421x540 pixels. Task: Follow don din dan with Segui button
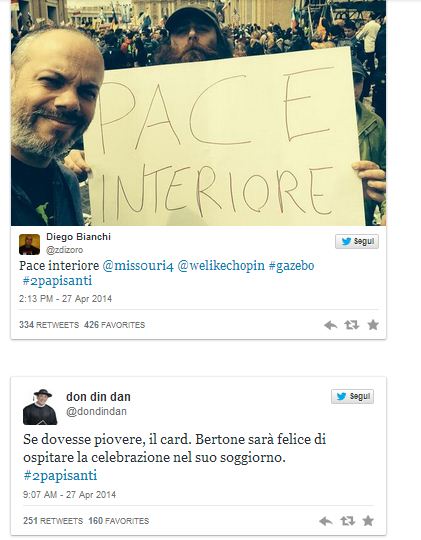(352, 396)
